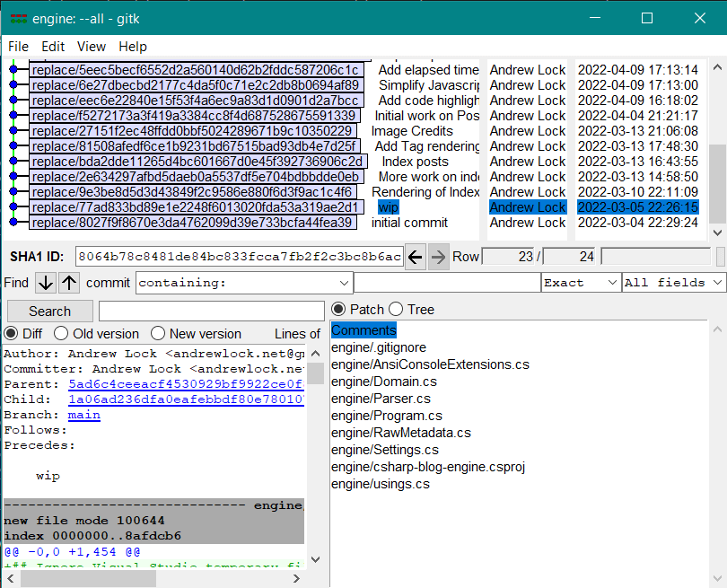Select engine/Parser.cs in file list

pyautogui.click(x=381, y=399)
